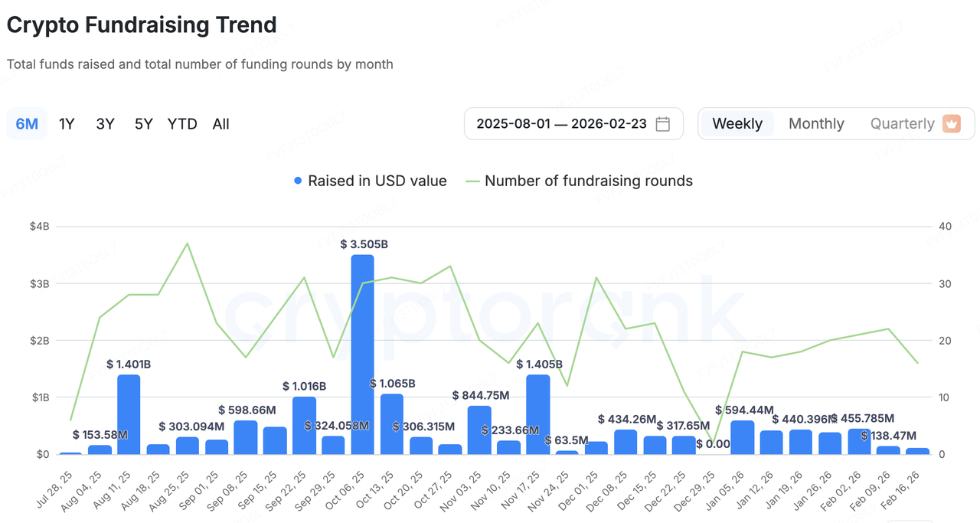
Task: Switch to Weekly interval view
Action: (737, 124)
